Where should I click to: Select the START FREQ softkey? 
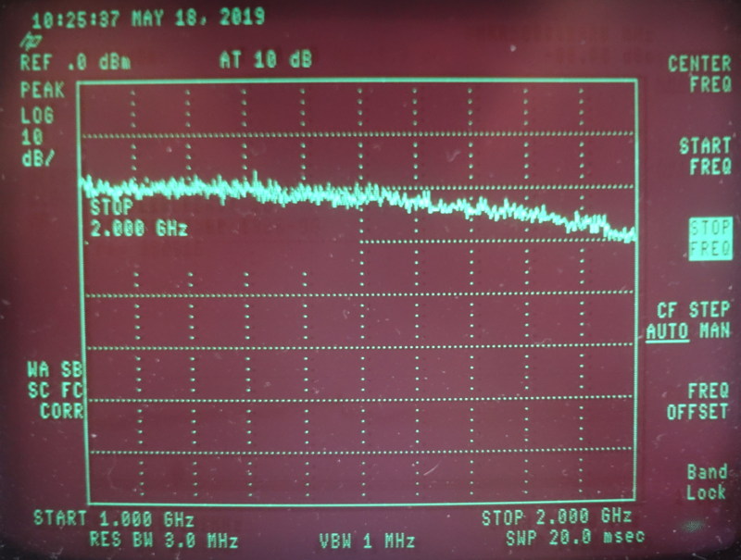point(705,156)
